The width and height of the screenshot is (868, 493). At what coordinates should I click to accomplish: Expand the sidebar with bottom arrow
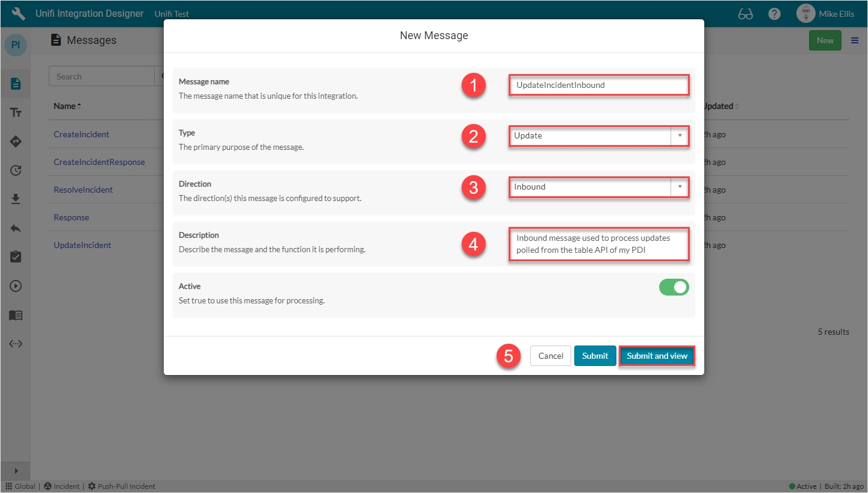[16, 471]
